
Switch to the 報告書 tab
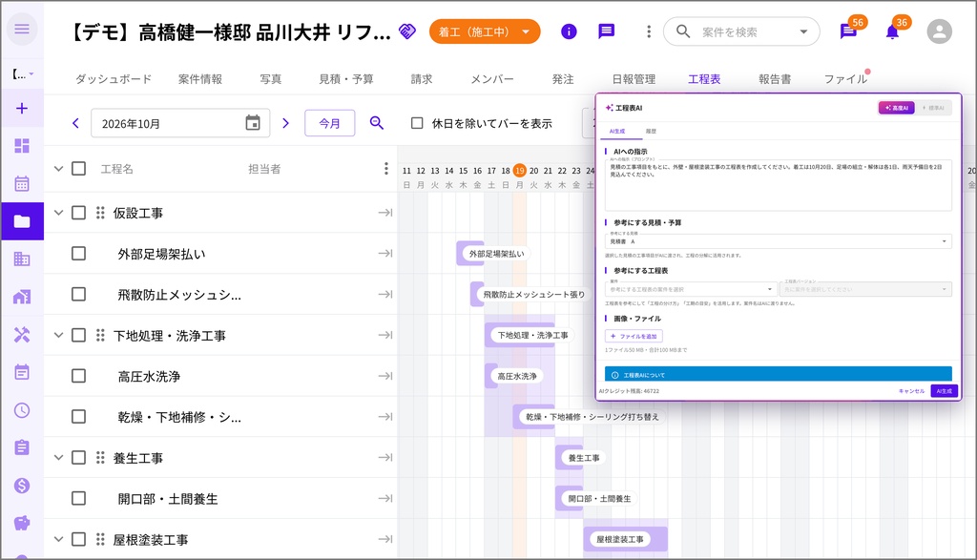tap(775, 79)
